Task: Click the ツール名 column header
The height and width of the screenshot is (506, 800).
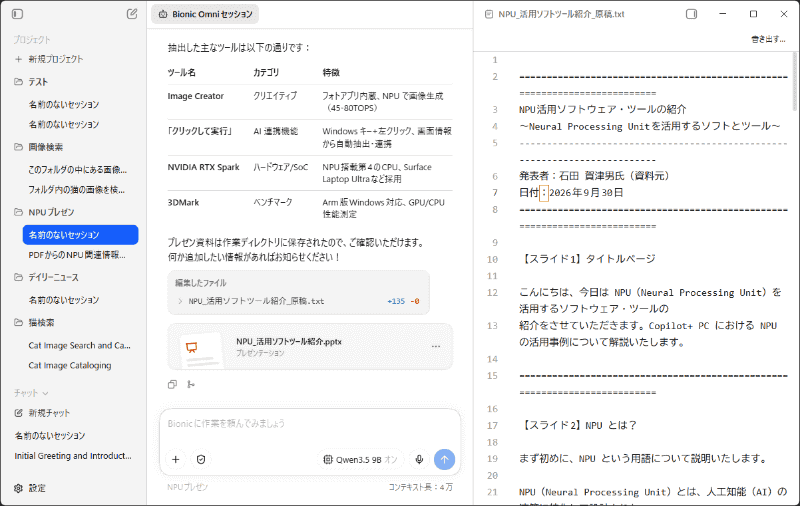Action: 182,72
